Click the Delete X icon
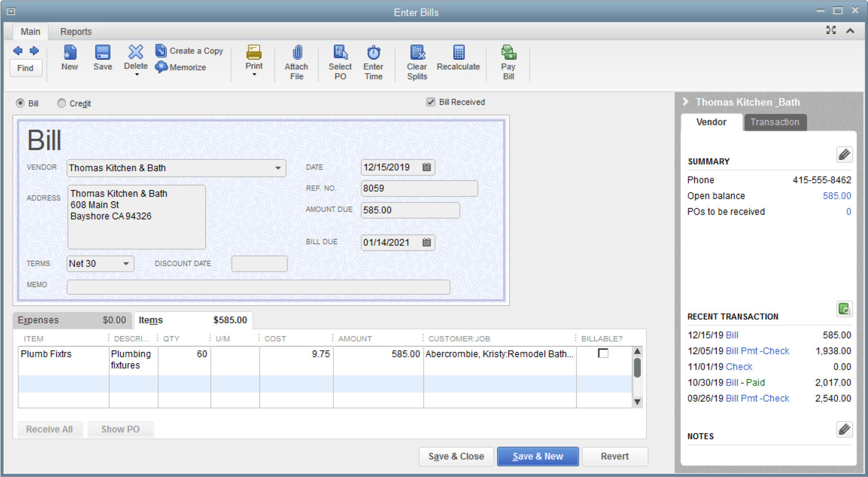Image resolution: width=868 pixels, height=477 pixels. tap(136, 52)
